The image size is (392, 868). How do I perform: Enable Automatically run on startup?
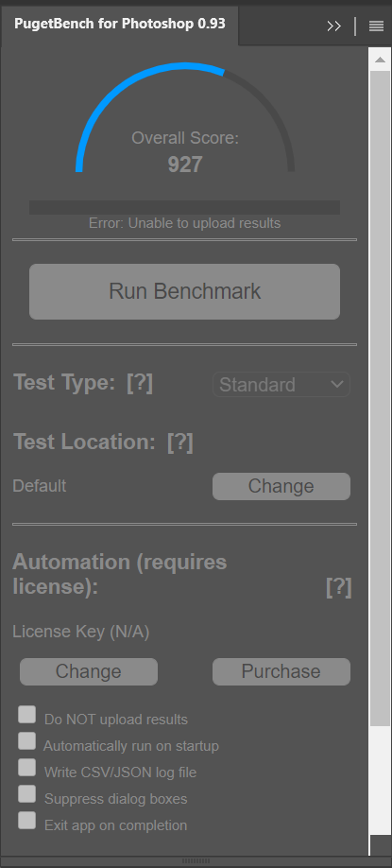[x=26, y=740]
